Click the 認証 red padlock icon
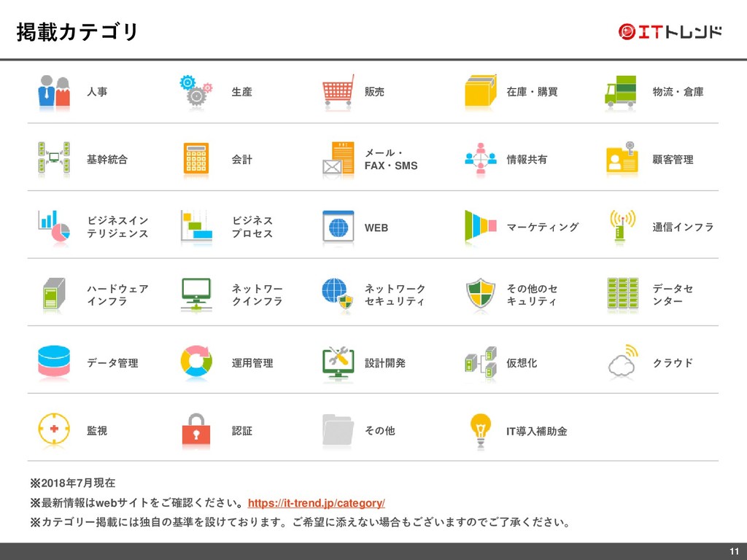Viewport: 747px width, 560px height. (196, 429)
